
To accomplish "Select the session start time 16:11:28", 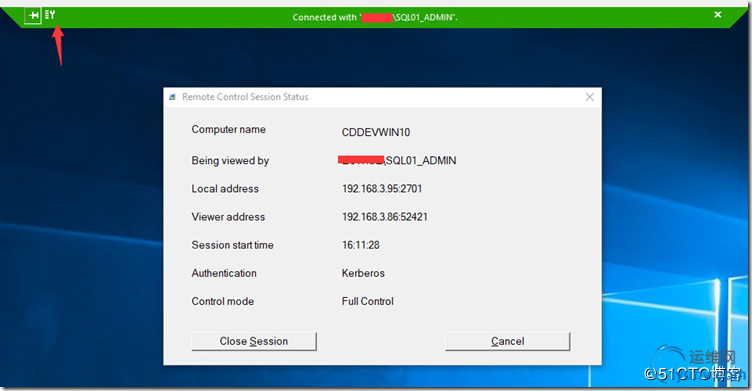I will [361, 245].
